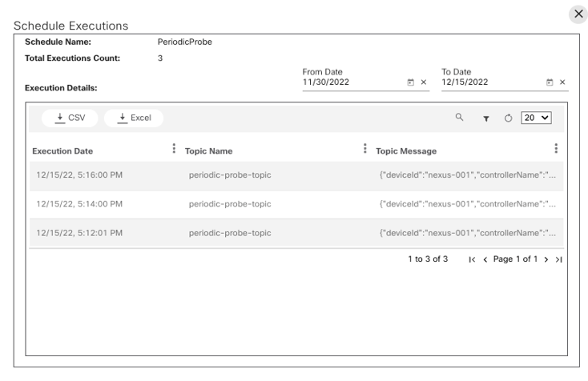Export executions to Excel
This screenshot has height=381, width=588.
click(134, 118)
